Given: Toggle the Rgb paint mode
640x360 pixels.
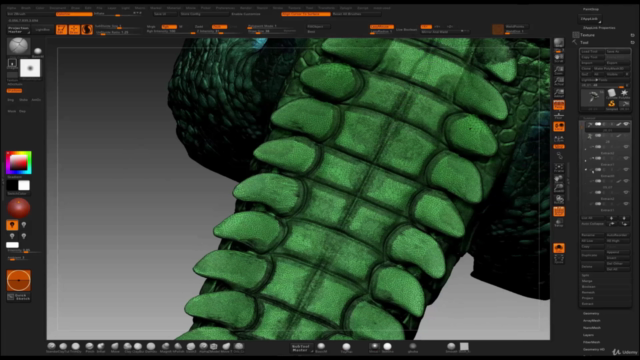Looking at the screenshot, I should 169,27.
